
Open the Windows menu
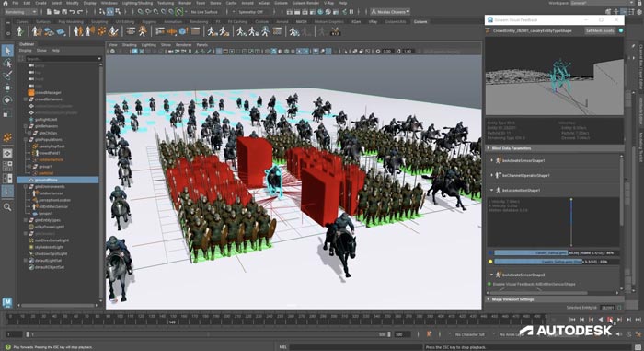(x=109, y=3)
